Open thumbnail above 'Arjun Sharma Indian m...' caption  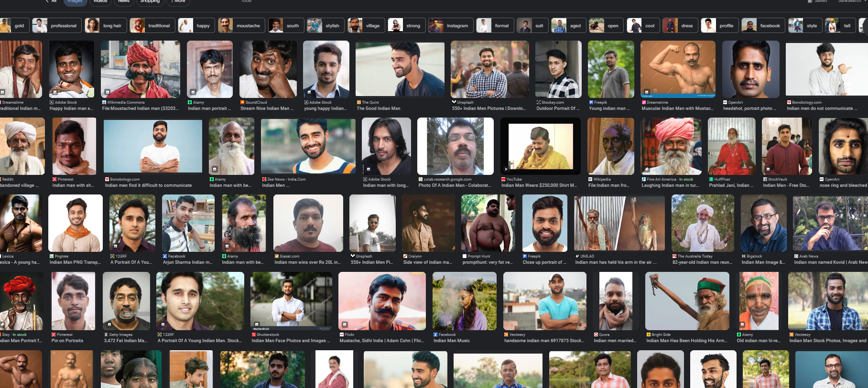(188, 223)
